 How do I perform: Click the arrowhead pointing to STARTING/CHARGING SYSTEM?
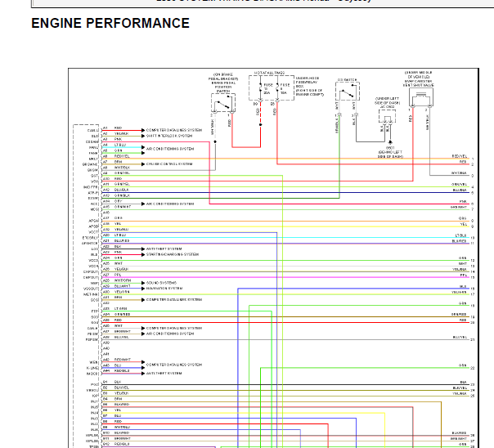pyautogui.click(x=143, y=254)
